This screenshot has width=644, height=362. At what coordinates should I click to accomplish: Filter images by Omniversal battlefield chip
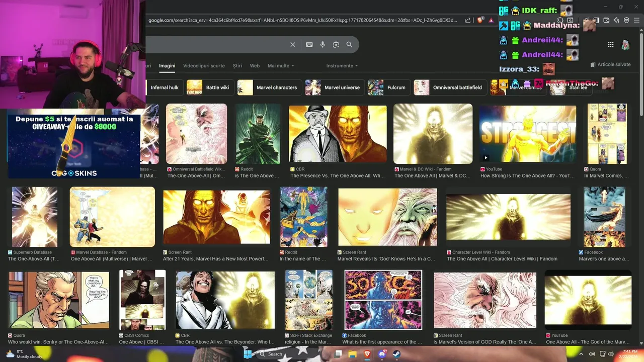(450, 87)
